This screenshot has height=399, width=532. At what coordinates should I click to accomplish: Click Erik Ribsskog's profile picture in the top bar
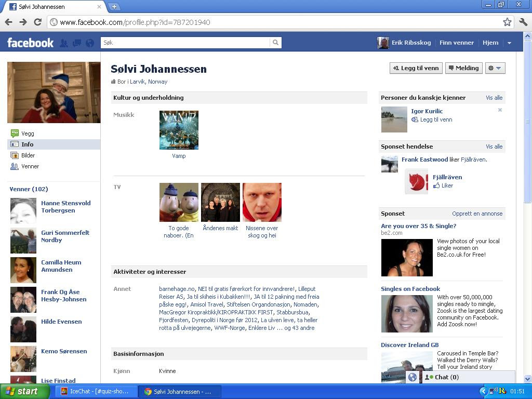pyautogui.click(x=383, y=43)
